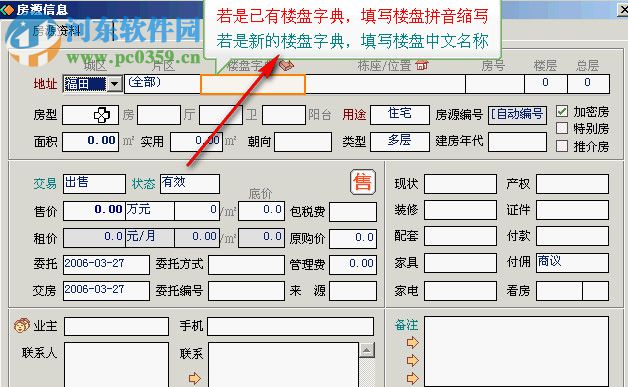Click the 委托方式 input field

[246, 265]
